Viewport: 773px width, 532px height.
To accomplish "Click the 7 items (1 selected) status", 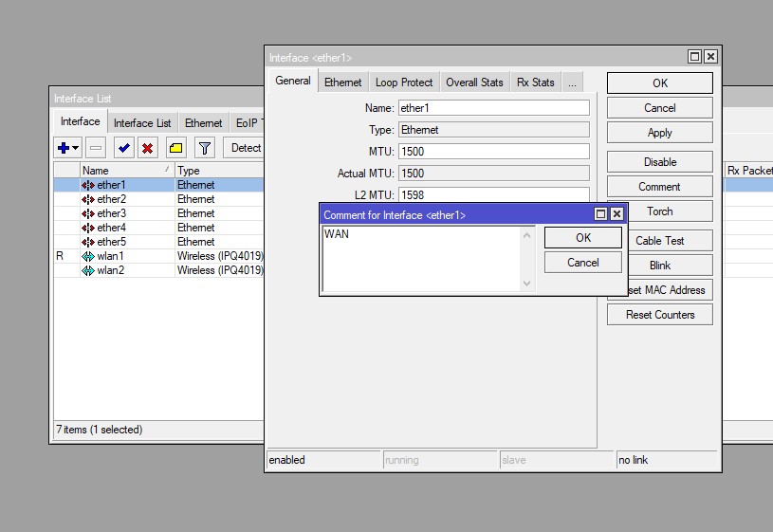I will [99, 430].
